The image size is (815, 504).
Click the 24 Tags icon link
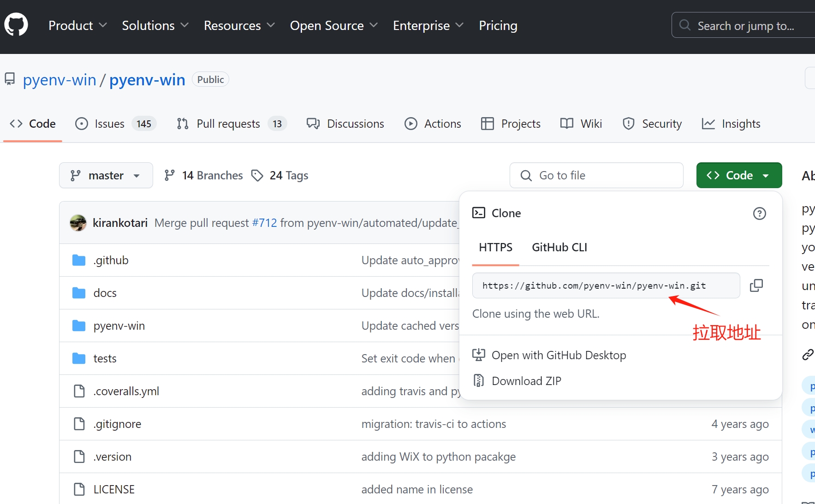[257, 176]
